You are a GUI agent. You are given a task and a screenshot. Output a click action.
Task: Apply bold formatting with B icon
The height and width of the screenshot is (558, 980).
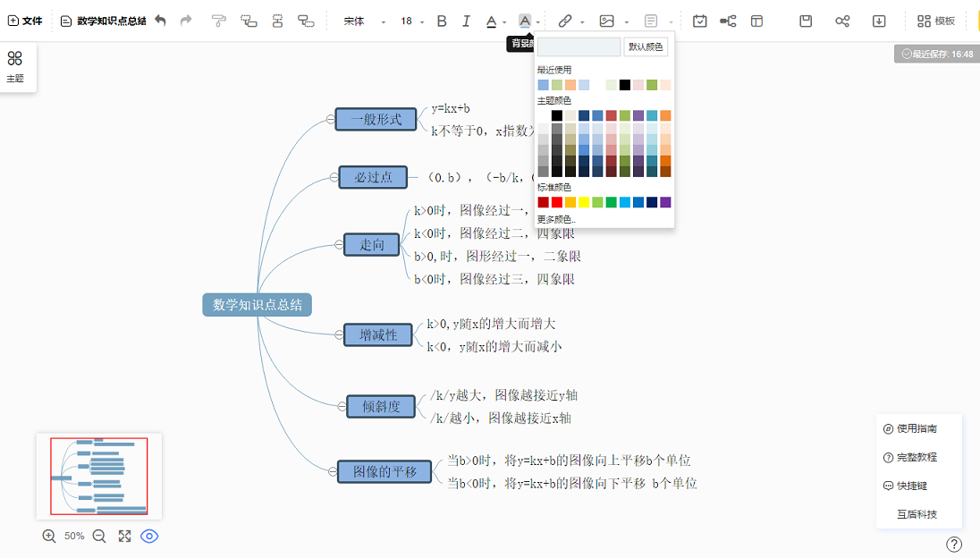point(442,21)
